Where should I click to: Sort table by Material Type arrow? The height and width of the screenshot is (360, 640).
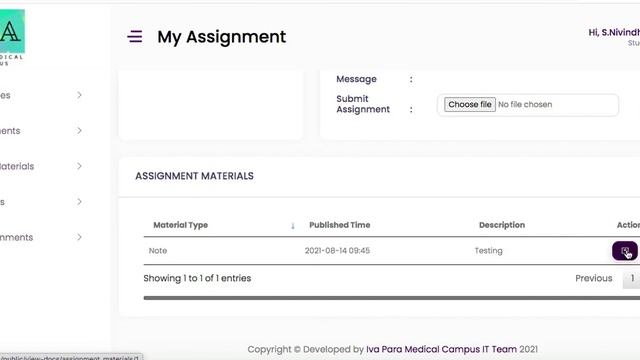tap(293, 225)
